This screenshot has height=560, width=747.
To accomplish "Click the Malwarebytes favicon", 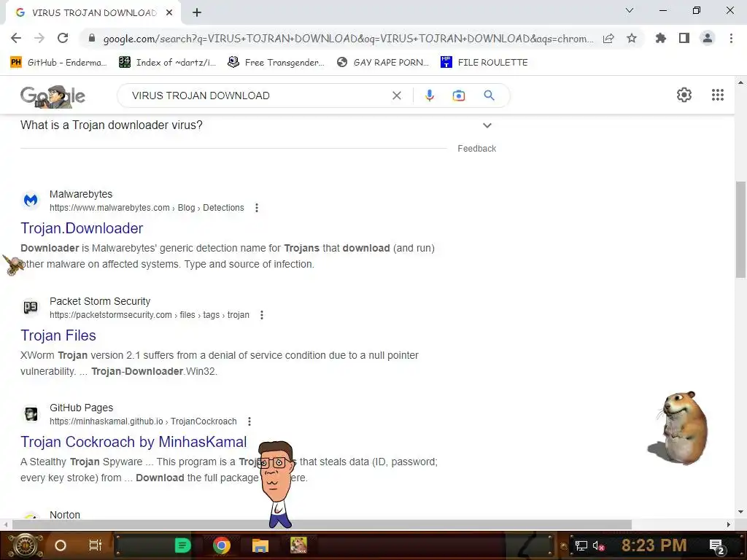I will coord(31,201).
